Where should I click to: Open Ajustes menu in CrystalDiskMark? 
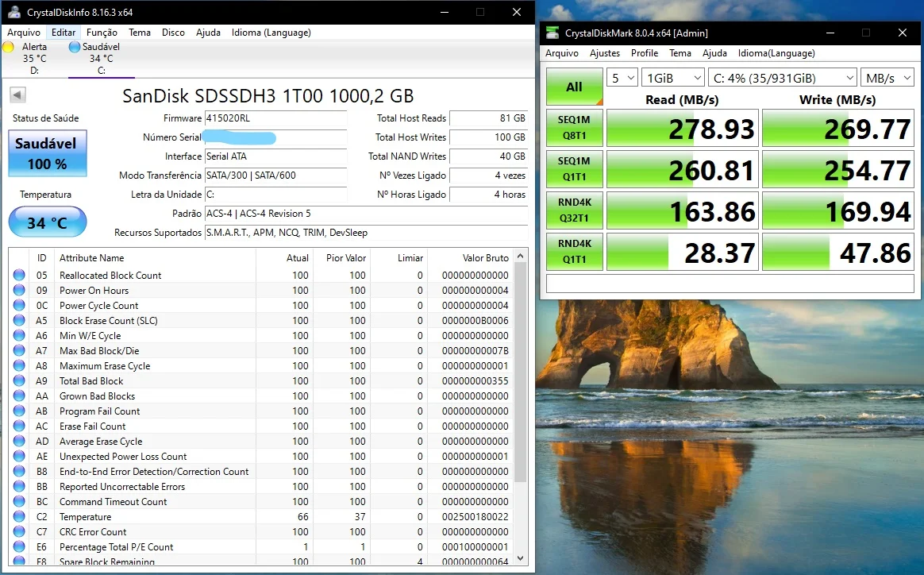tap(605, 53)
